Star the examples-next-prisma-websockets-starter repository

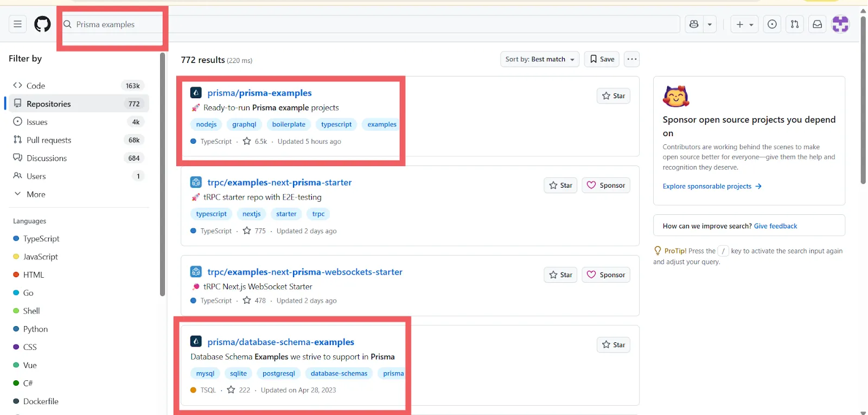[x=560, y=275]
